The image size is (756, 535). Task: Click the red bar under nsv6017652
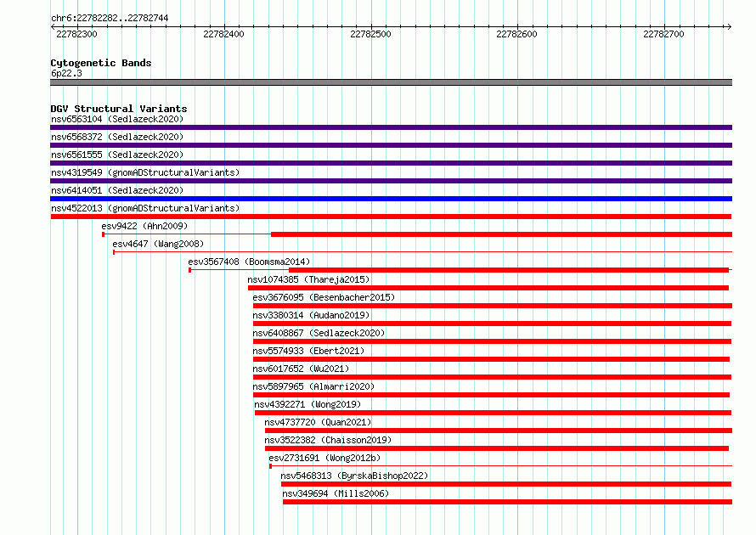[x=493, y=377]
